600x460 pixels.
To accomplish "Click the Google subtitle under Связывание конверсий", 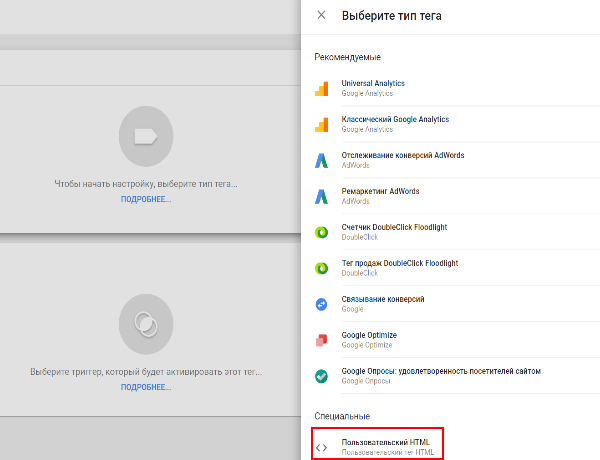I will click(352, 309).
